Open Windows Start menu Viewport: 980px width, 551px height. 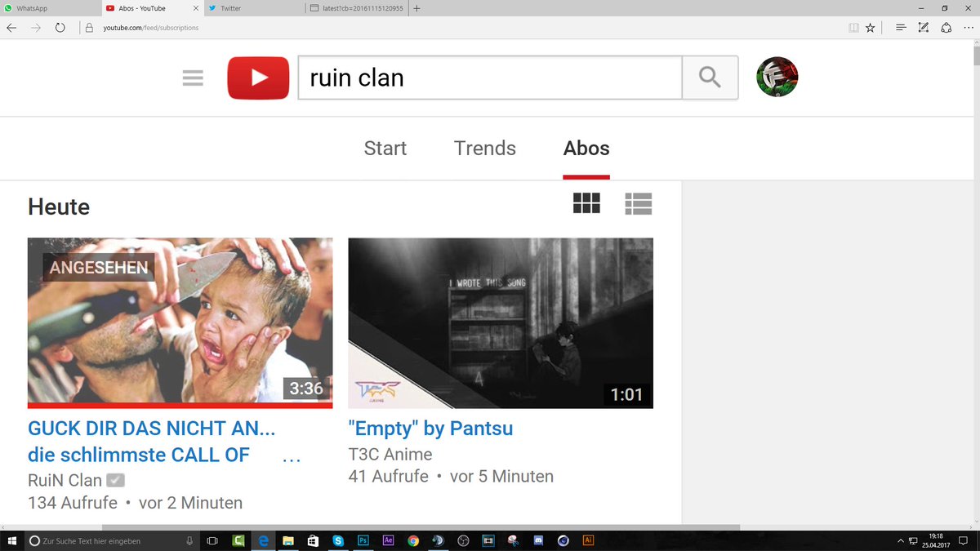click(x=12, y=540)
